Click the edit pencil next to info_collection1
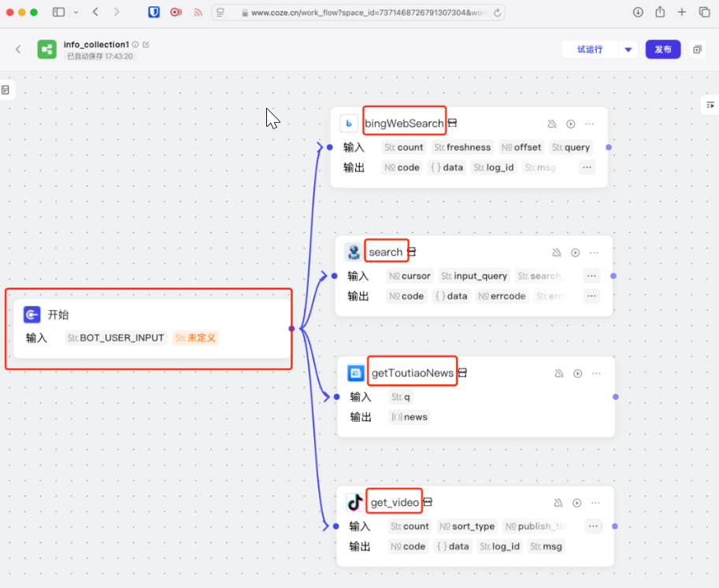This screenshot has height=588, width=719. point(146,44)
